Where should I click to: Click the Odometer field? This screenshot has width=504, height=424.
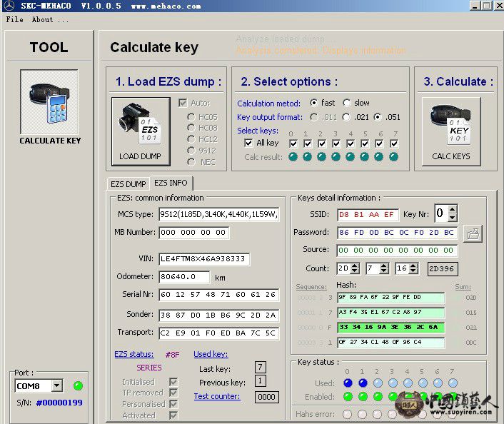tap(184, 277)
